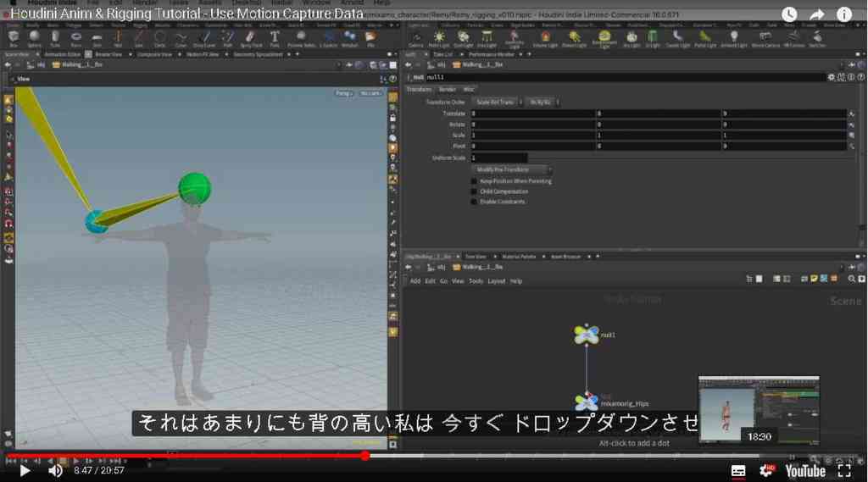This screenshot has width=868, height=482.
Task: Click the Uniform Scale input field
Action: (499, 158)
